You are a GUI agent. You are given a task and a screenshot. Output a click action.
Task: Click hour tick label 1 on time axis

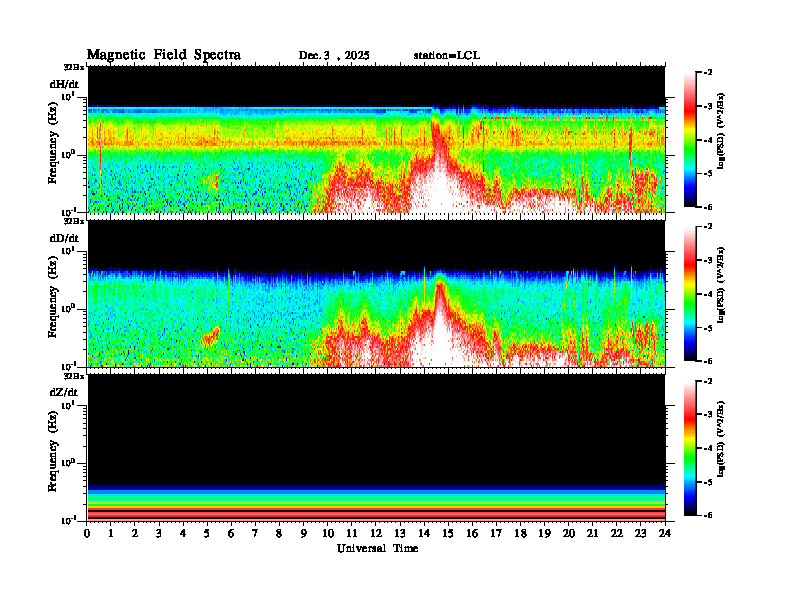click(x=111, y=533)
